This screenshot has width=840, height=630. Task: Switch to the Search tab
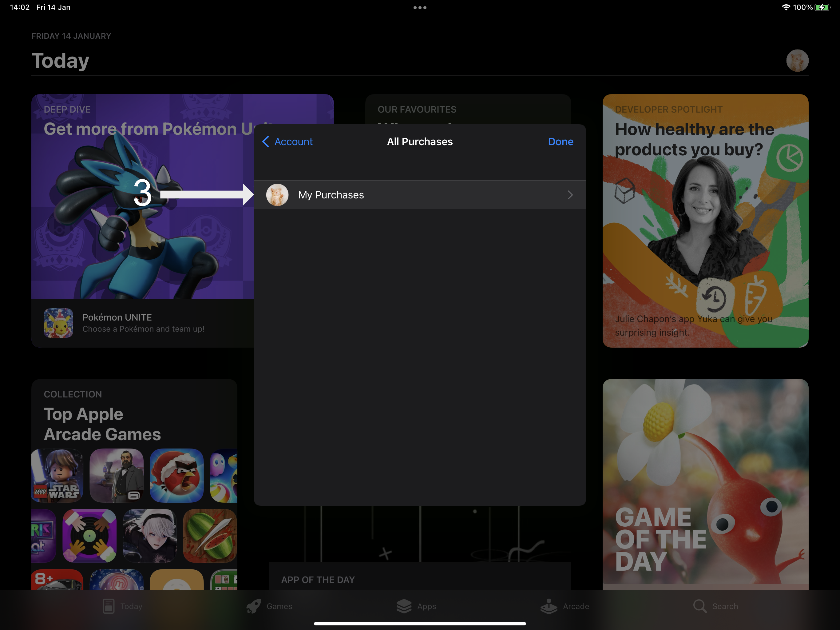click(x=715, y=606)
